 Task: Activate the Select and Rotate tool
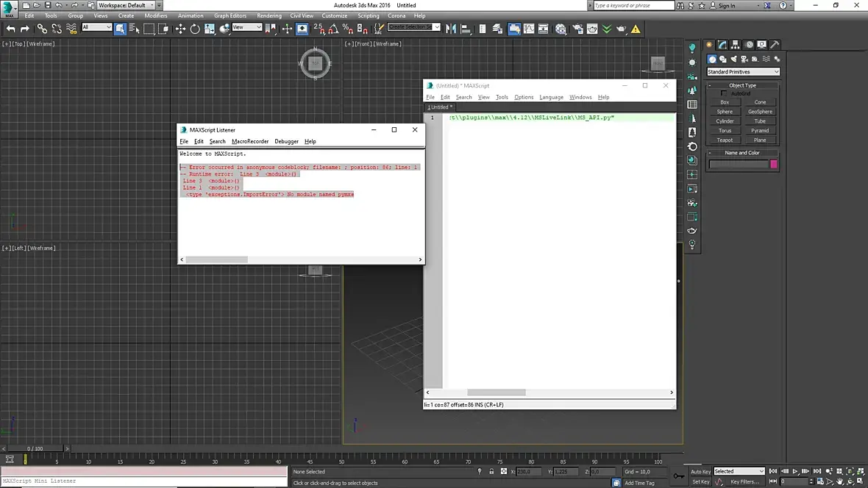pos(195,29)
